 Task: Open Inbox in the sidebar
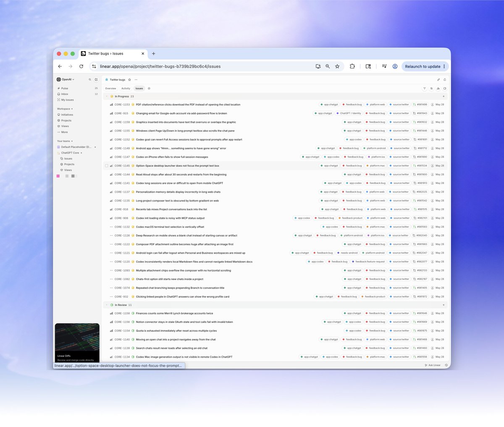tap(65, 94)
